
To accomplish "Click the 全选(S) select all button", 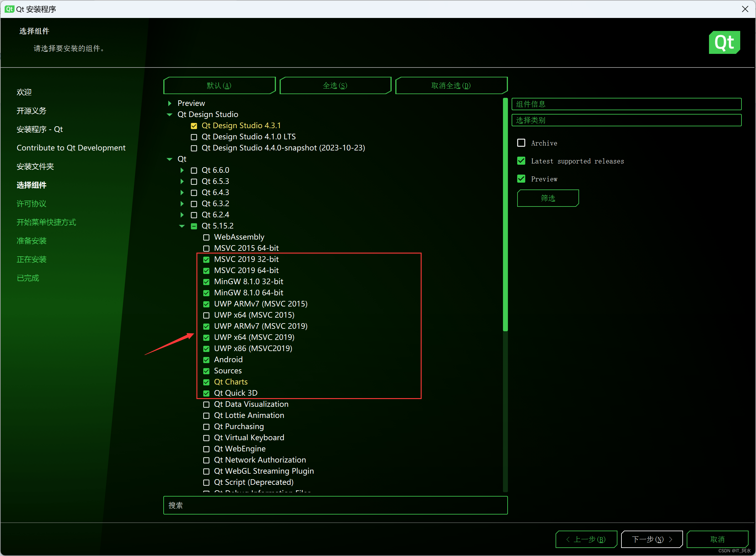I will (x=335, y=85).
